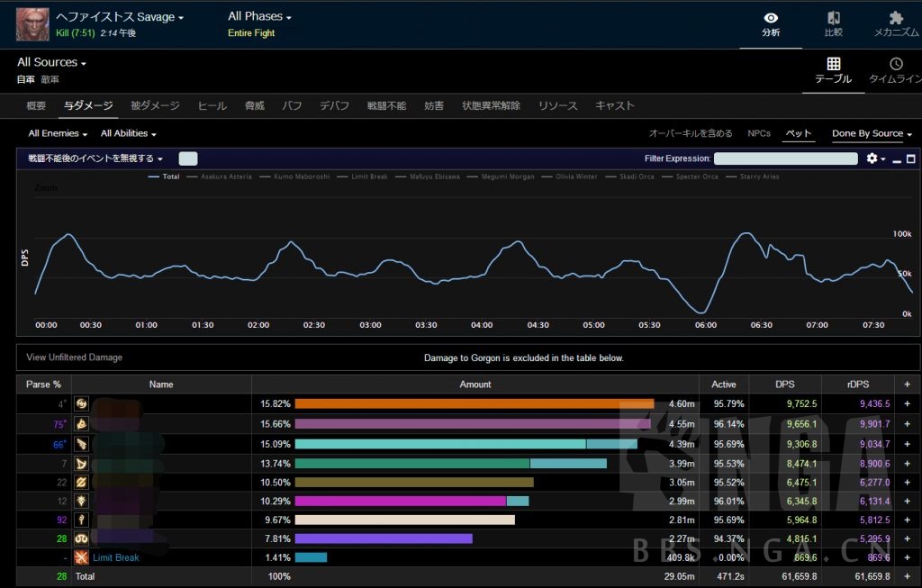Switch to the 被ダメージ tab
The height and width of the screenshot is (588, 922).
tap(155, 105)
